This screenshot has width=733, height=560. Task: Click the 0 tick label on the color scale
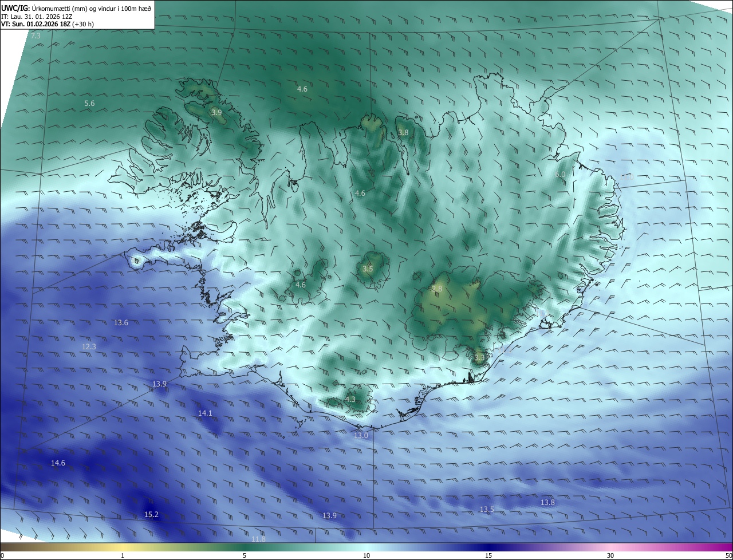coord(2,555)
